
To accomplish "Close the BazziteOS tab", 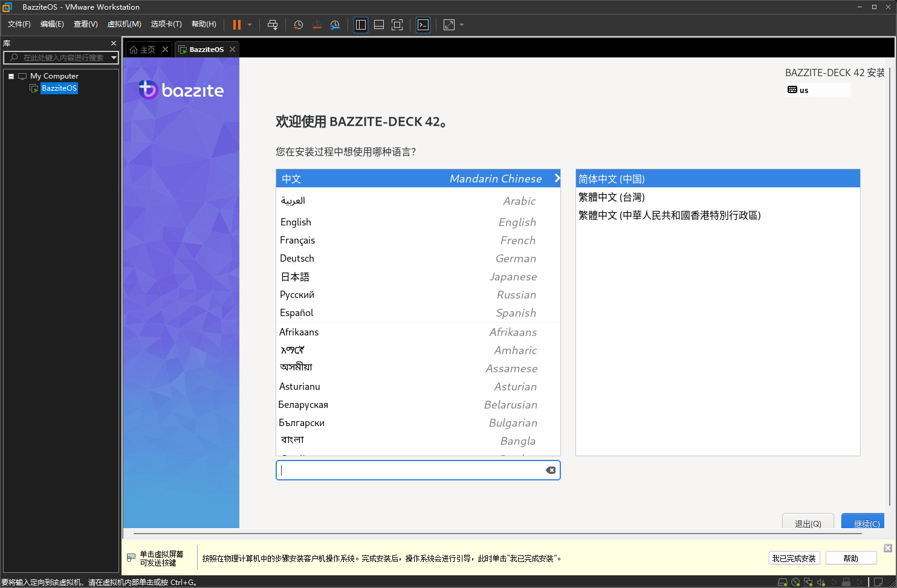I will tap(232, 50).
